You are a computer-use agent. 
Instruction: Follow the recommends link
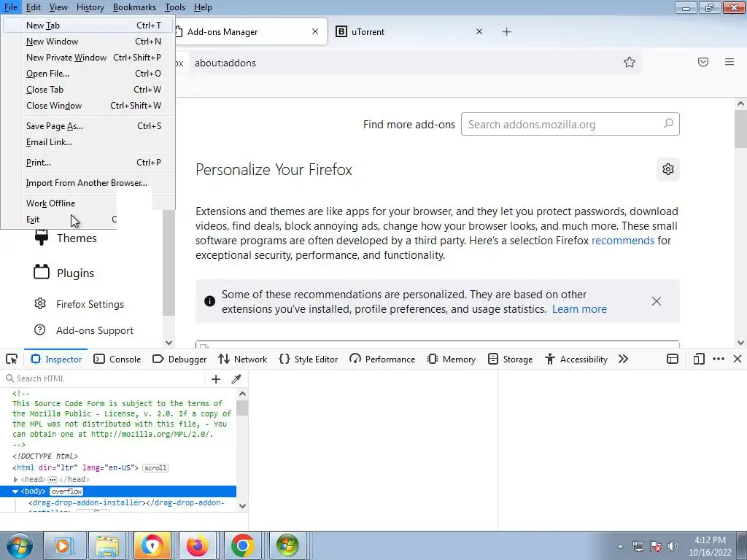(x=623, y=241)
